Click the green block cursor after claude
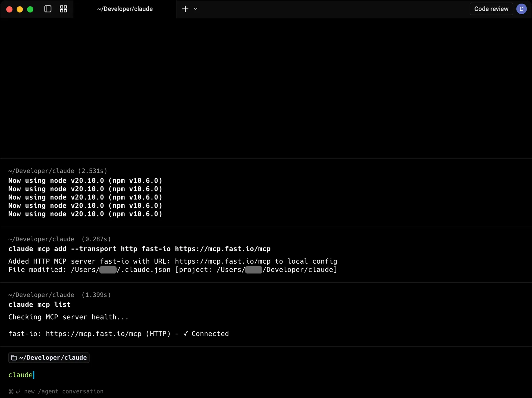532x398 pixels. (x=33, y=375)
